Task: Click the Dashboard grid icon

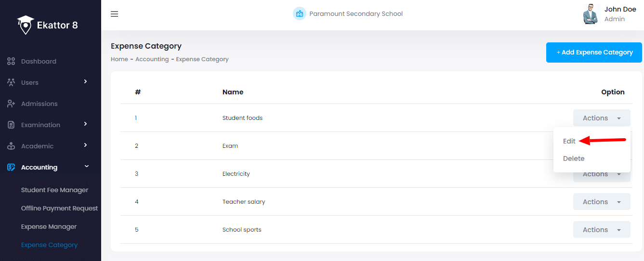Action: (11, 62)
